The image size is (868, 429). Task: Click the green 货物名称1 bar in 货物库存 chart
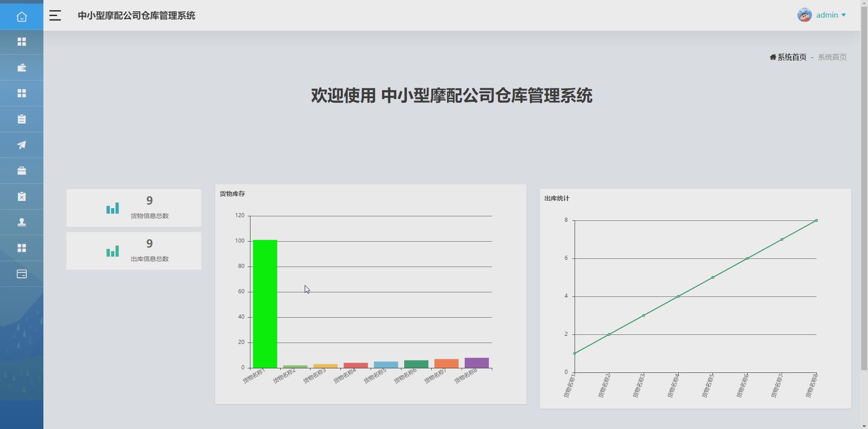265,303
